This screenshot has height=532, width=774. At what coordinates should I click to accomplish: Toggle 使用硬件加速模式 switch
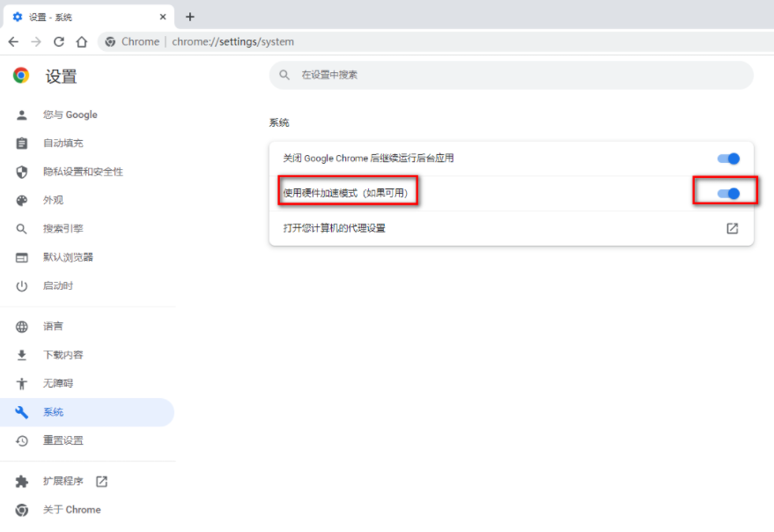coord(728,194)
